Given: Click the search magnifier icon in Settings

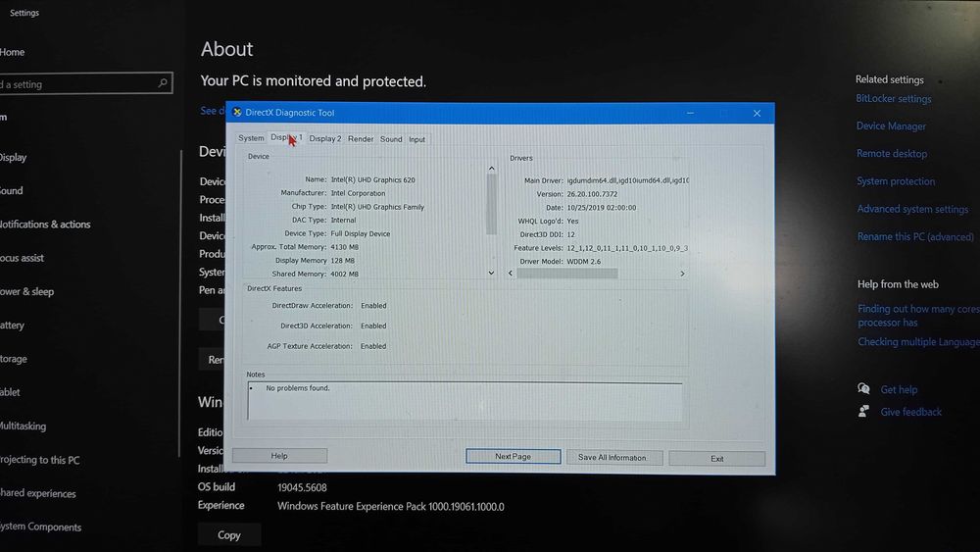Looking at the screenshot, I should 163,83.
